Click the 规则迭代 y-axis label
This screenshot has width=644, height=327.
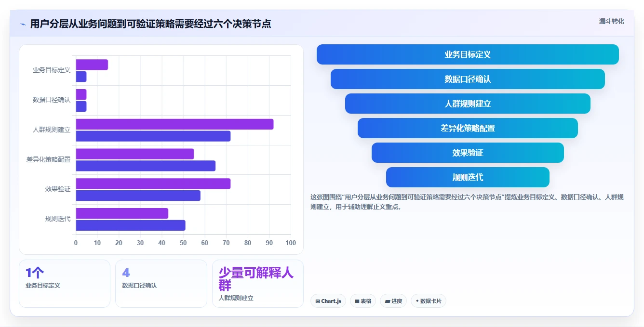pyautogui.click(x=58, y=219)
